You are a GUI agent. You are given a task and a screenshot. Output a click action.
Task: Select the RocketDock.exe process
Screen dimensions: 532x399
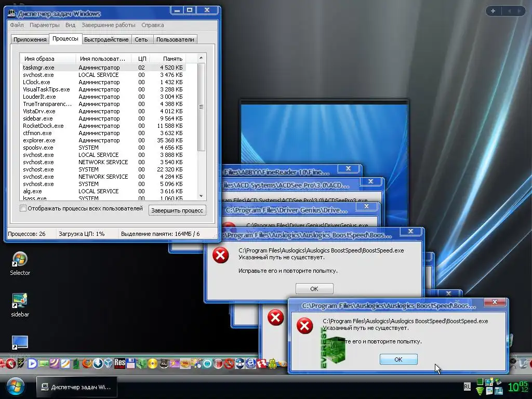point(103,126)
